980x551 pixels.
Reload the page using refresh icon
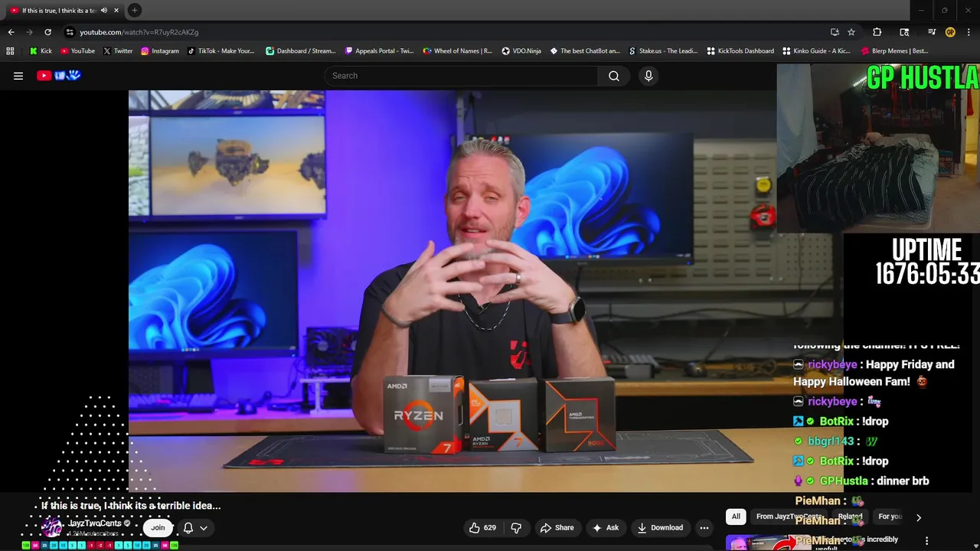click(x=47, y=32)
